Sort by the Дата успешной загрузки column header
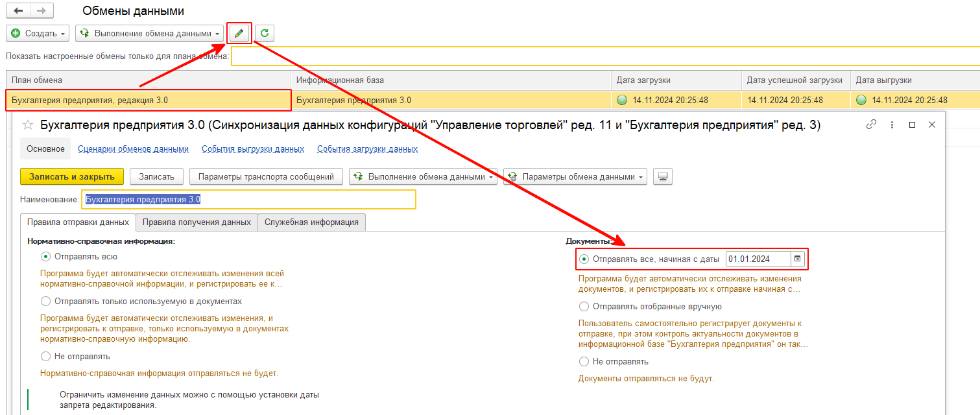Viewport: 980px width, 415px height. tap(796, 80)
